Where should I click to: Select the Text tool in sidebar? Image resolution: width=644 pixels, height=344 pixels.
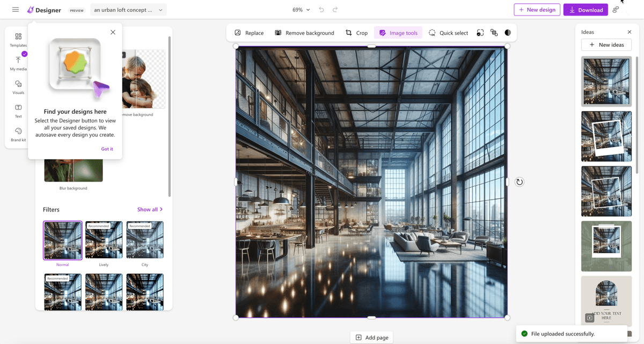[x=18, y=110]
